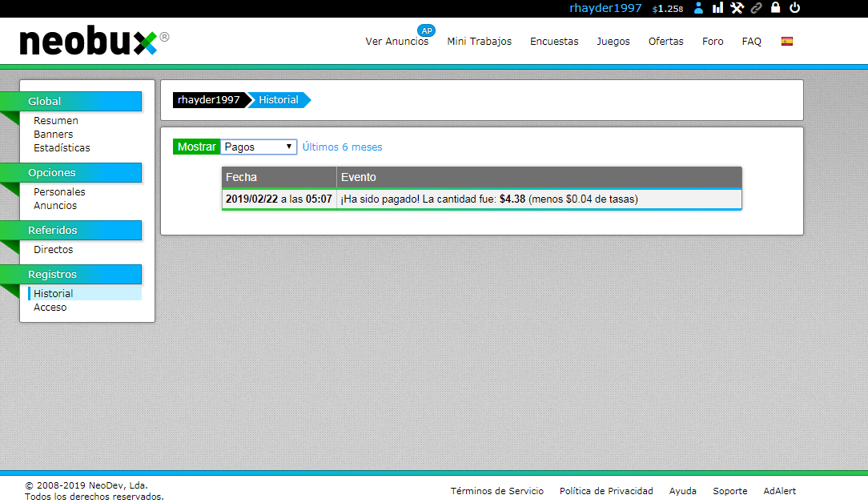The width and height of the screenshot is (868, 503).
Task: Open Acceso under Registros
Action: 50,308
